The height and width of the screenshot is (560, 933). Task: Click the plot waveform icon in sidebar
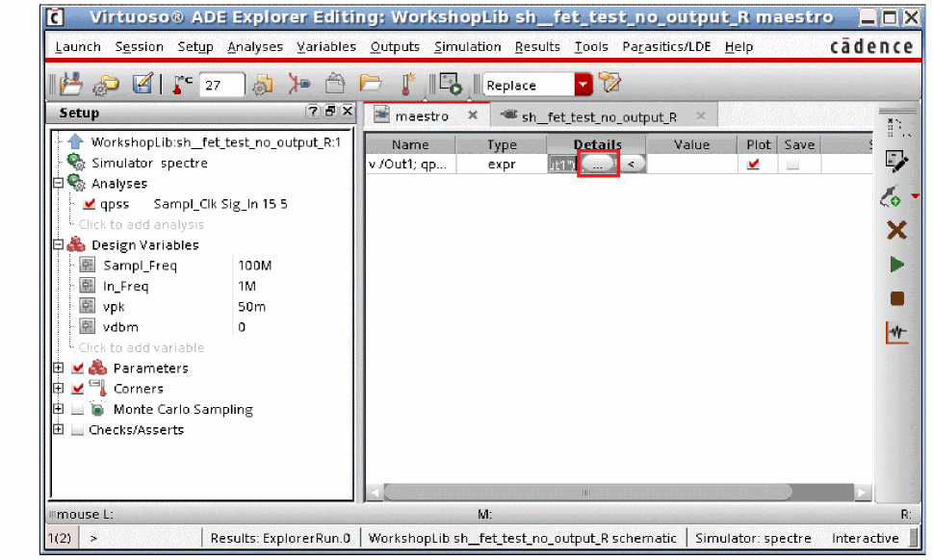896,332
